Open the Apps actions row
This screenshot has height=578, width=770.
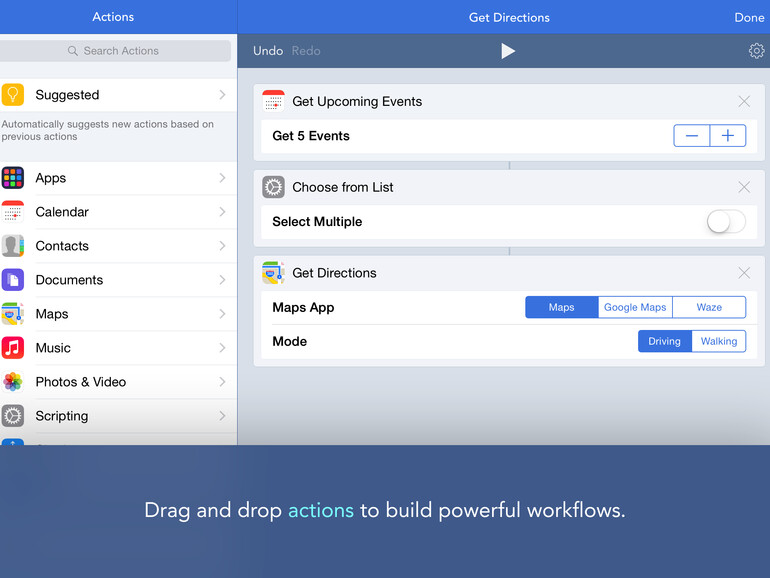[118, 178]
